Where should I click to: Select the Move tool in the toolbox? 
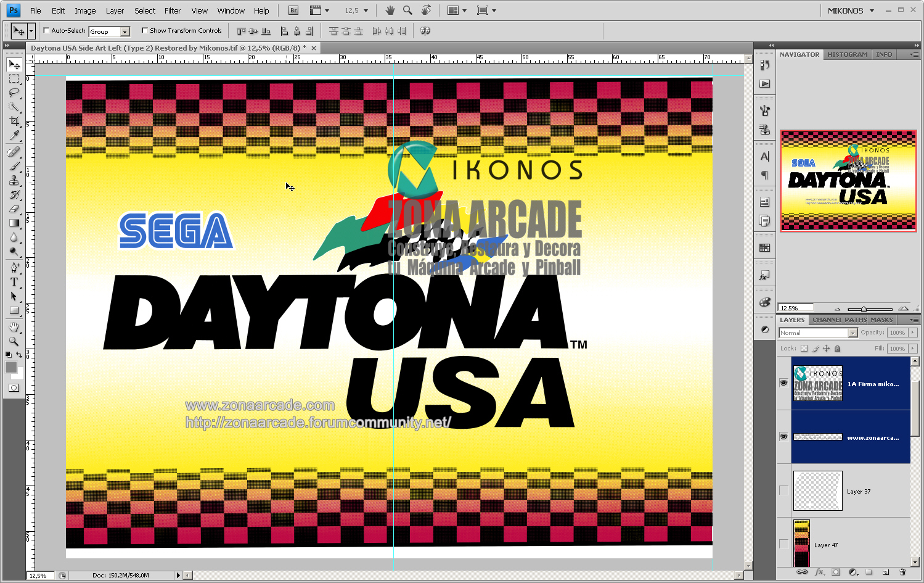point(14,64)
